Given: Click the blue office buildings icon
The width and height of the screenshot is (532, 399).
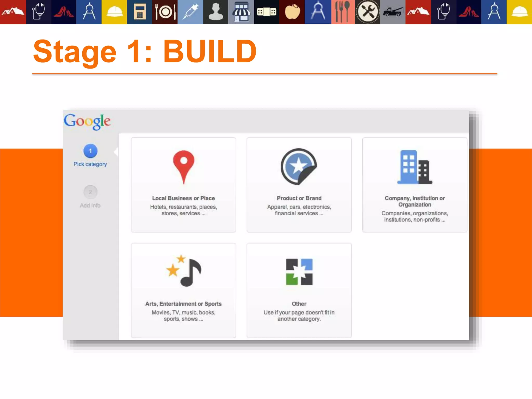Looking at the screenshot, I should 415,167.
